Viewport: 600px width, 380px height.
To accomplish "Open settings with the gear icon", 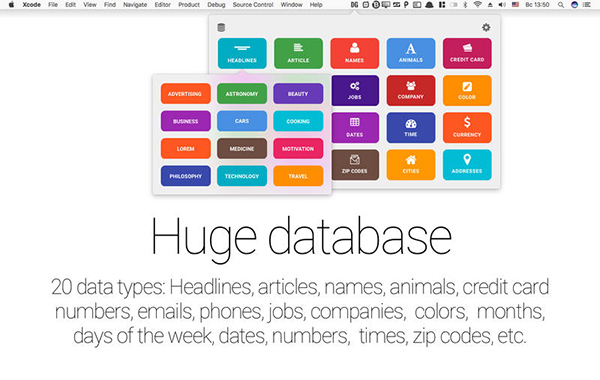I will click(486, 28).
